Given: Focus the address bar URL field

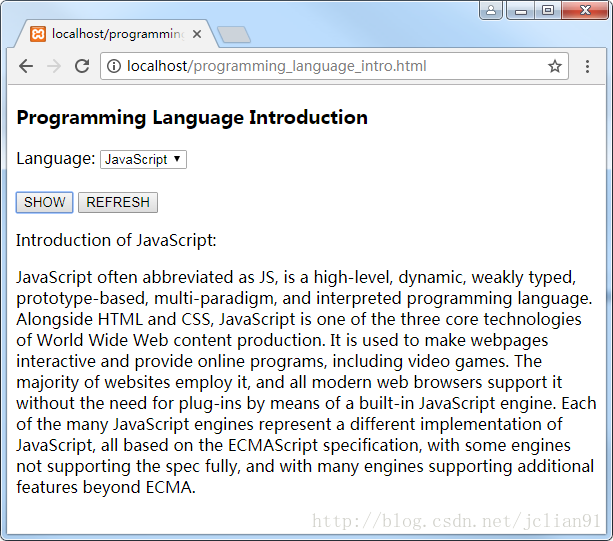Looking at the screenshot, I should pos(334,66).
